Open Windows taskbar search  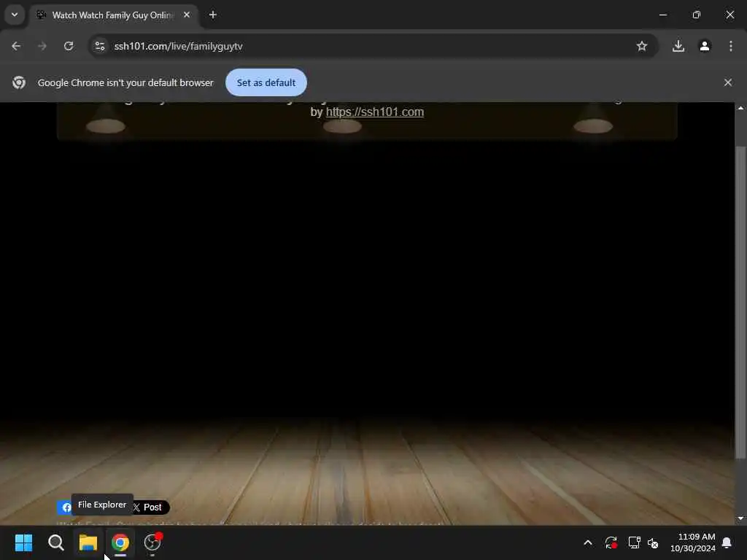pyautogui.click(x=55, y=542)
